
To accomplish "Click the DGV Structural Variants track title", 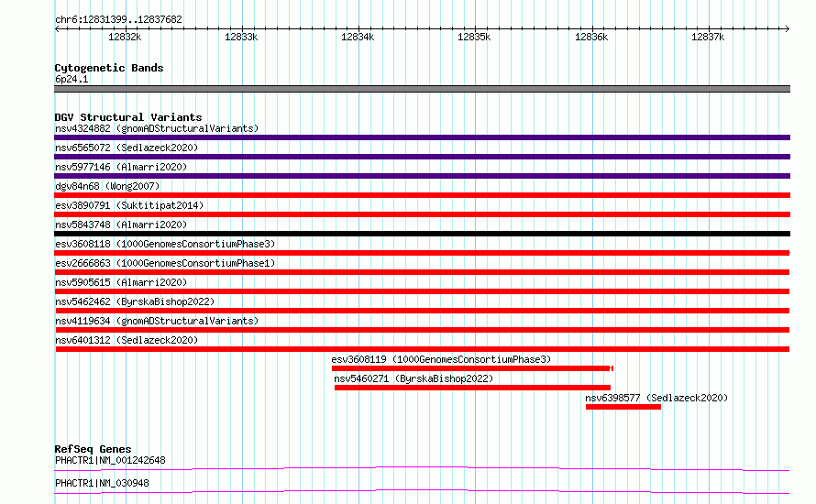I will tap(128, 117).
